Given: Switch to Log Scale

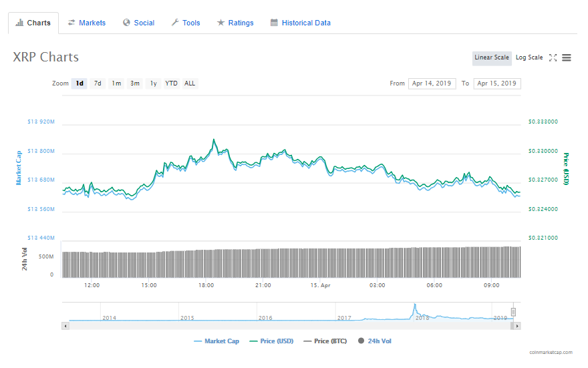Looking at the screenshot, I should coord(529,57).
